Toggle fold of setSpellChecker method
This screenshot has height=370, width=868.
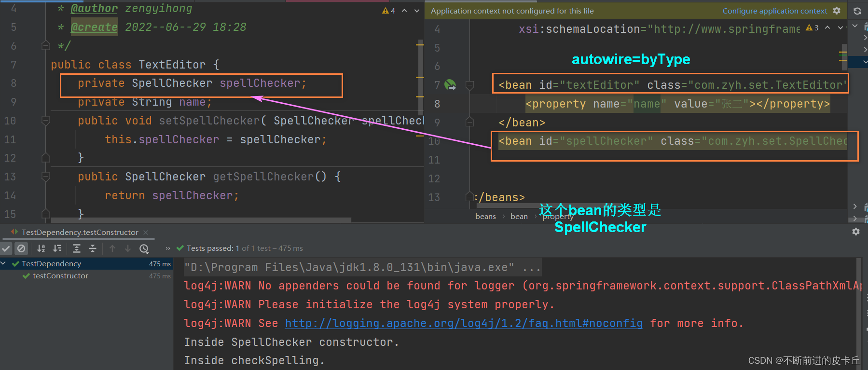coord(46,121)
